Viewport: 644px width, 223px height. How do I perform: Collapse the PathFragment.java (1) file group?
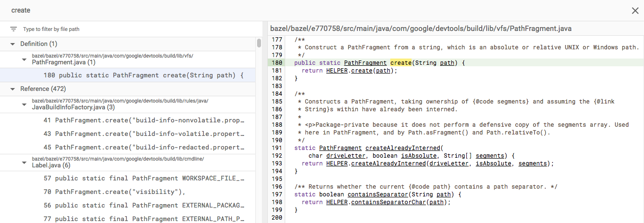[24, 59]
